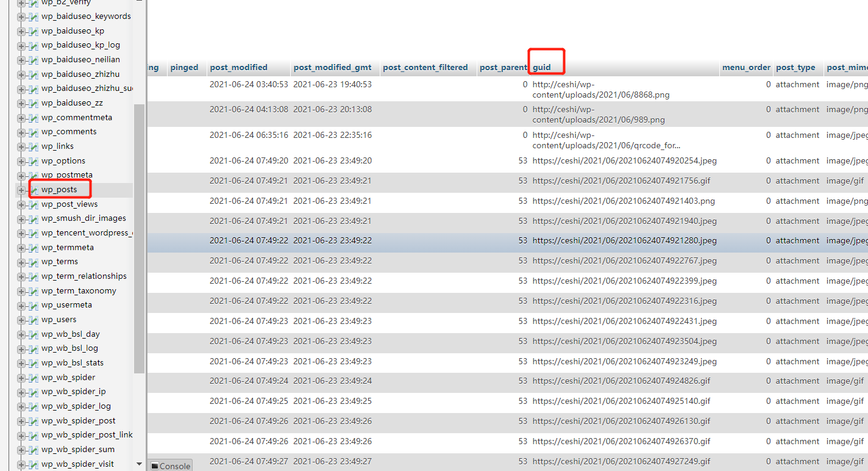Sort by the post_modified column header
The width and height of the screenshot is (868, 471).
238,68
